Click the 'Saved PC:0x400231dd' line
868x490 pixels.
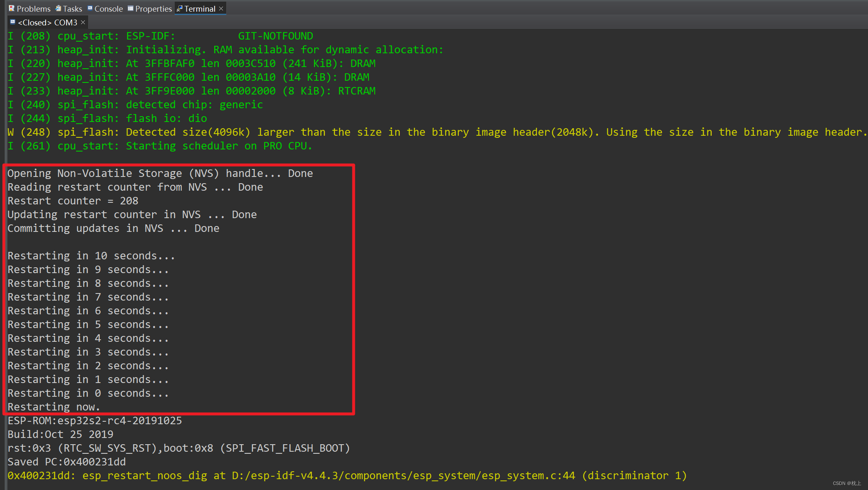point(67,462)
